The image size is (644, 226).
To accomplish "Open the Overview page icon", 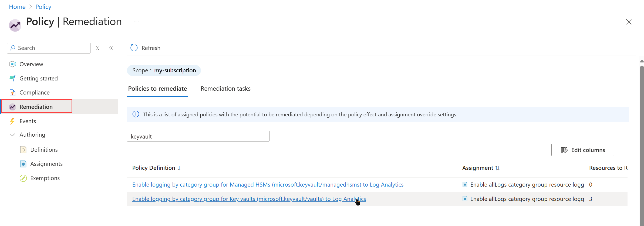I will (12, 64).
